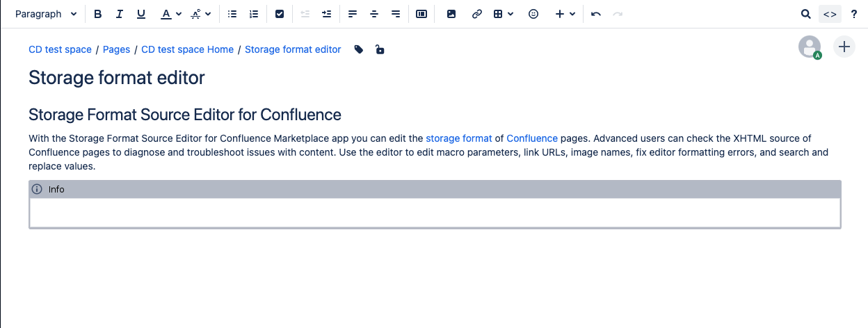Go to CD test space Home breadcrumb
Viewport: 868px width, 328px height.
tap(188, 49)
